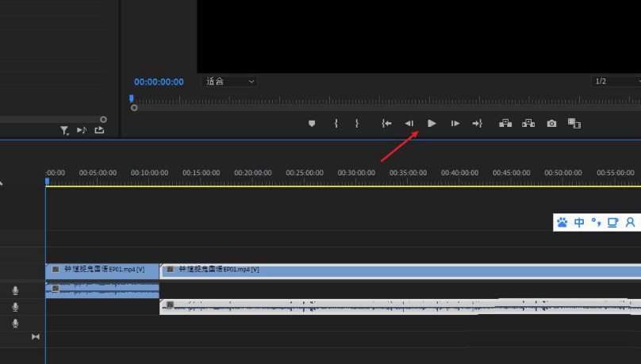The width and height of the screenshot is (641, 364).
Task: Go to Out point button
Action: point(478,124)
